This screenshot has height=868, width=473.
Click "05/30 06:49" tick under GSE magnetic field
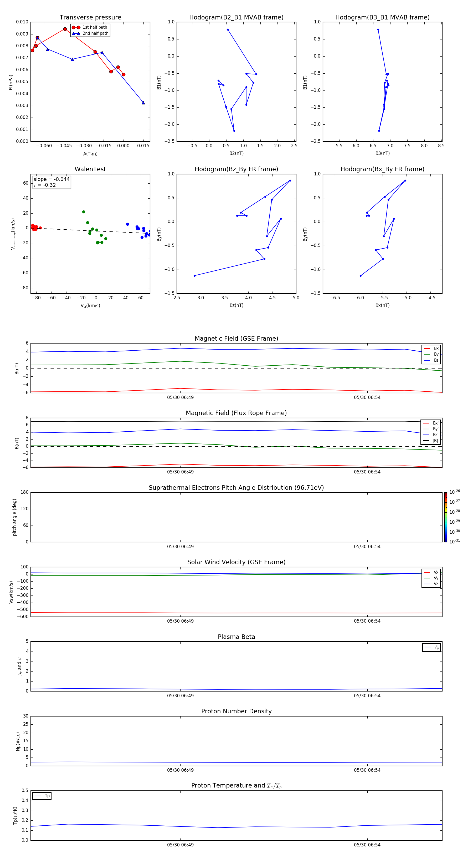[x=181, y=398]
